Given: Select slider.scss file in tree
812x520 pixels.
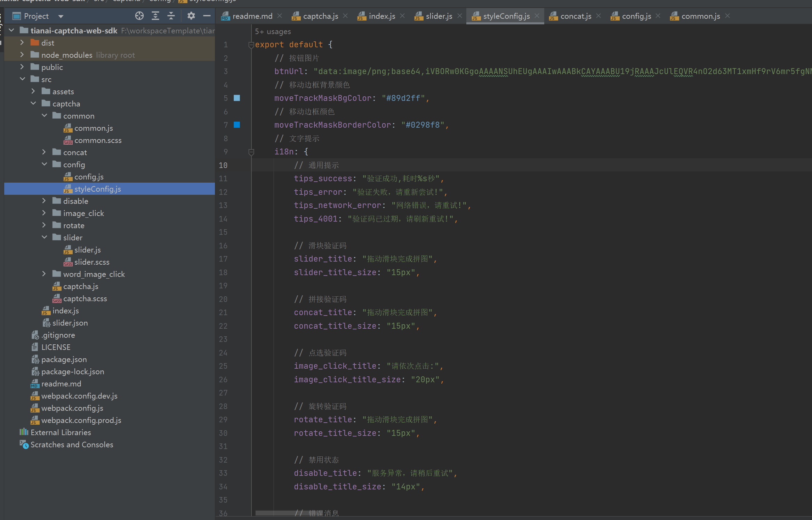Looking at the screenshot, I should coord(91,262).
